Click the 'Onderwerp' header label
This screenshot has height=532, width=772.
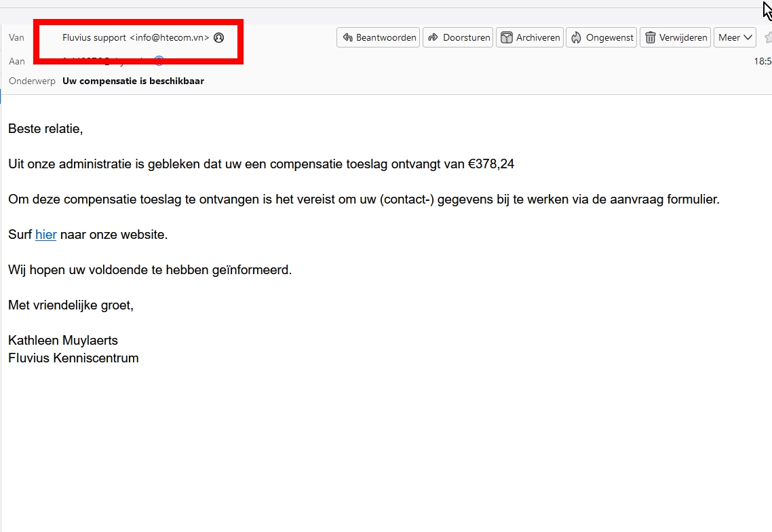click(x=32, y=81)
